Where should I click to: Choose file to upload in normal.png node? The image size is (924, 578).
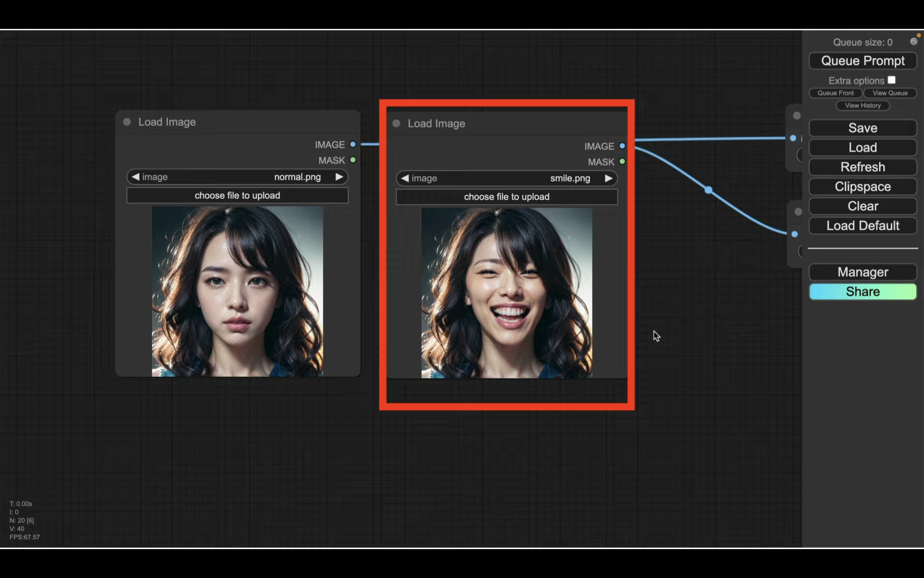pos(237,195)
